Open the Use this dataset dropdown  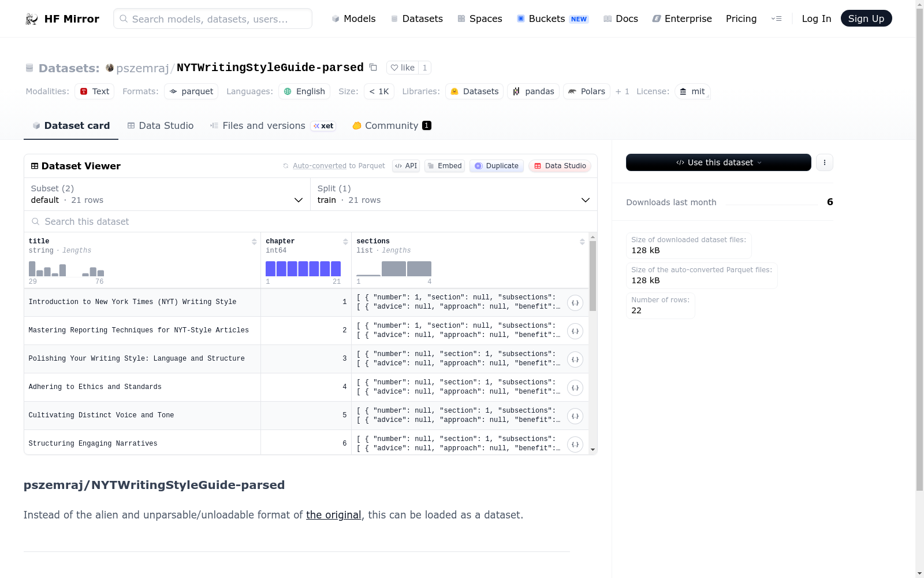point(718,162)
